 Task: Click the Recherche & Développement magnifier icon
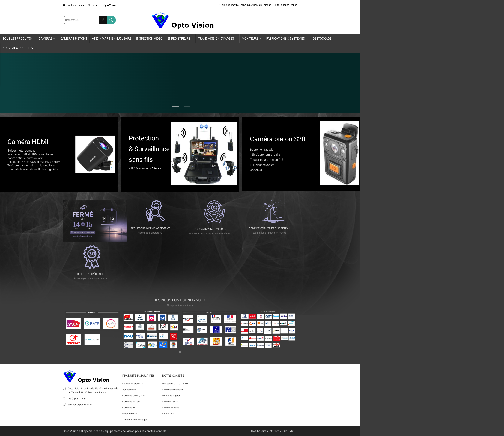tap(154, 211)
